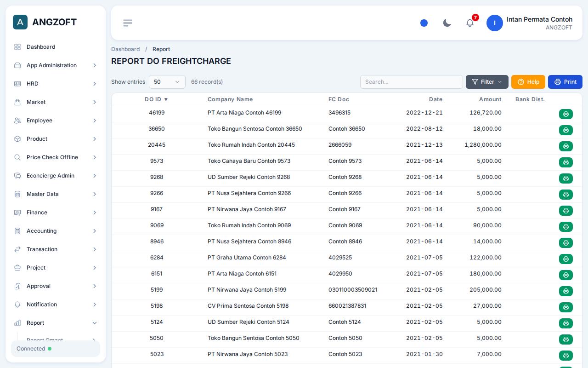Toggle dark mode moon icon

447,23
